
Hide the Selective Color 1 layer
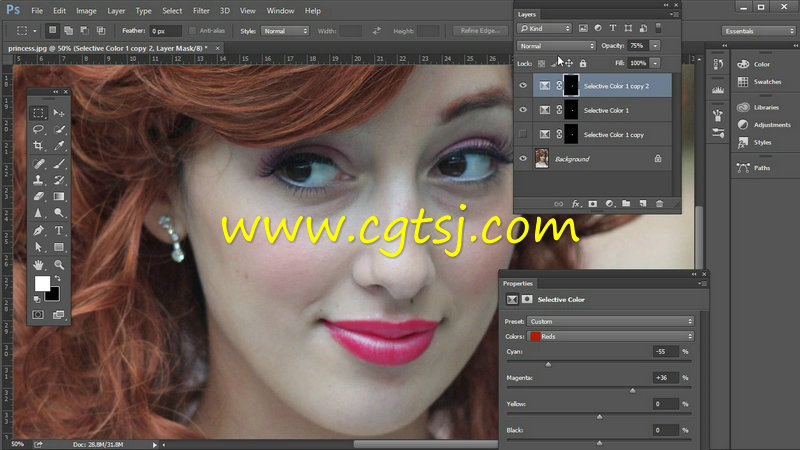pos(523,110)
